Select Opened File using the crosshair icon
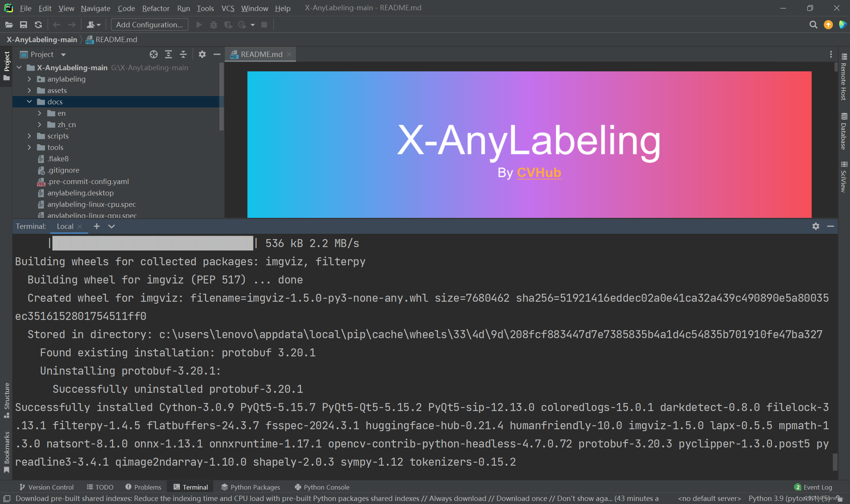This screenshot has height=504, width=850. (x=153, y=54)
